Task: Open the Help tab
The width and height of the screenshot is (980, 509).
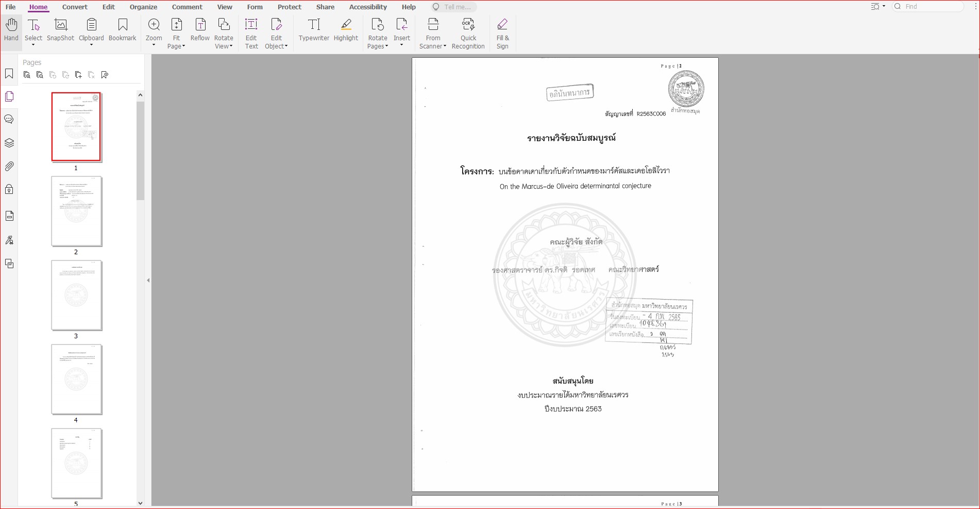Action: (409, 7)
